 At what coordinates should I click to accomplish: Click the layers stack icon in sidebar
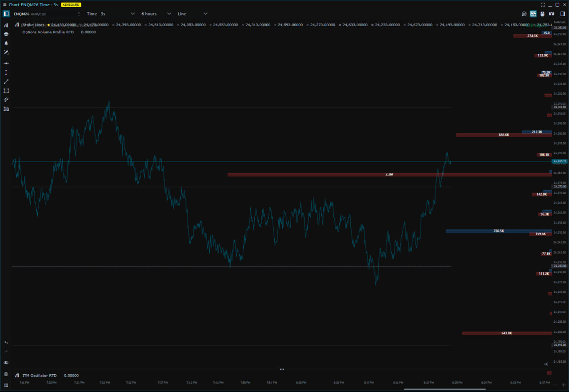(x=6, y=34)
